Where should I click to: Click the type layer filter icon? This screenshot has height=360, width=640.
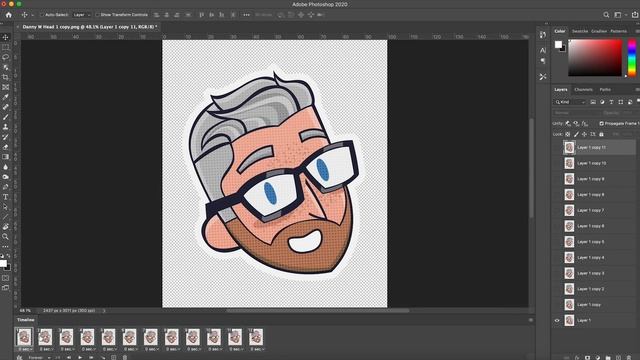pos(611,102)
